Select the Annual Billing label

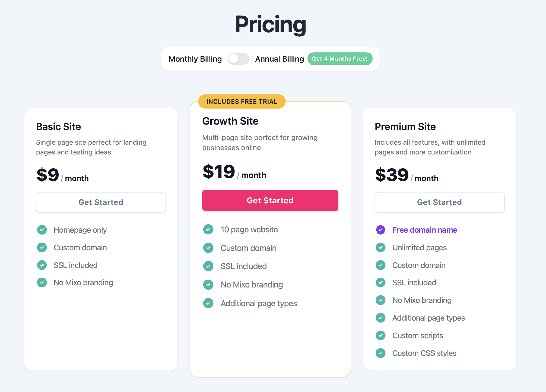(280, 59)
